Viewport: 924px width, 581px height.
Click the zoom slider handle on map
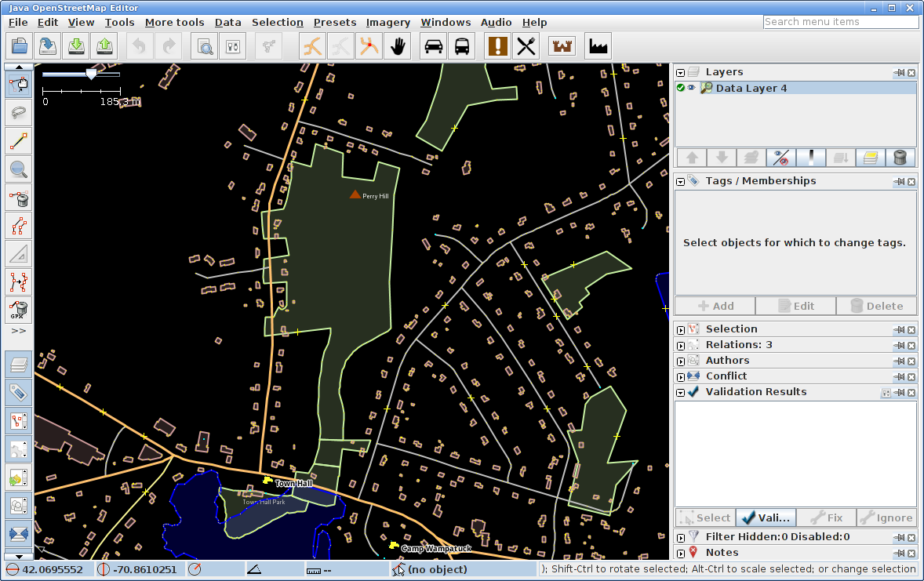(91, 74)
